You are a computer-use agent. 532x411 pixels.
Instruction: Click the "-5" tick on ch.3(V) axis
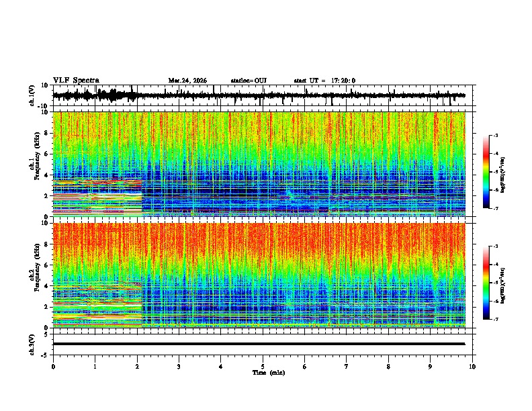(x=45, y=355)
